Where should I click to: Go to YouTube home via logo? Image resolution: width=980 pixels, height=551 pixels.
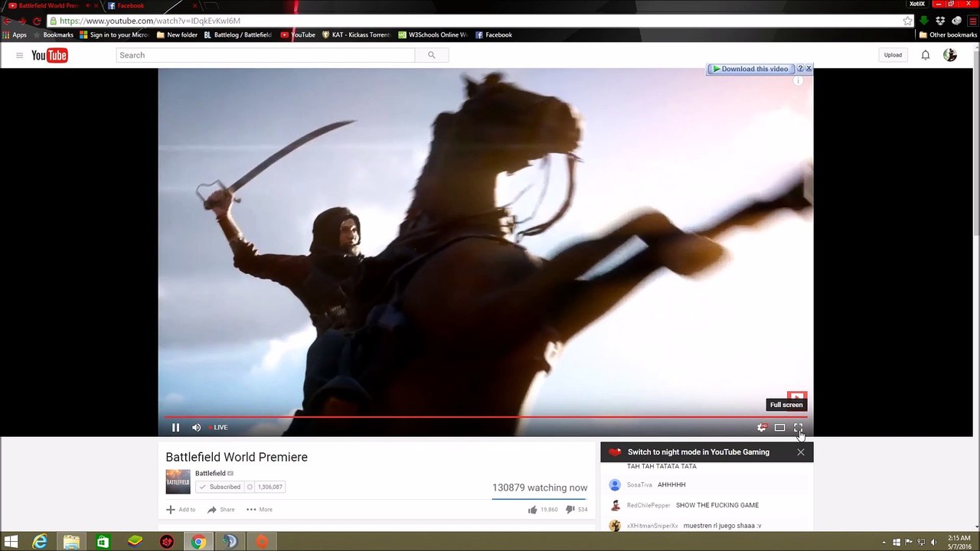(x=50, y=55)
